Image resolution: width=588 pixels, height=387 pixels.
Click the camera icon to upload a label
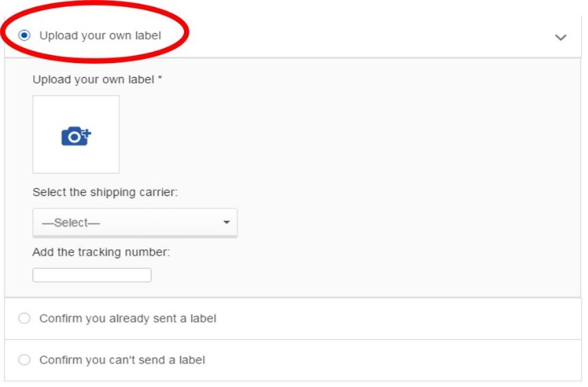coord(74,136)
